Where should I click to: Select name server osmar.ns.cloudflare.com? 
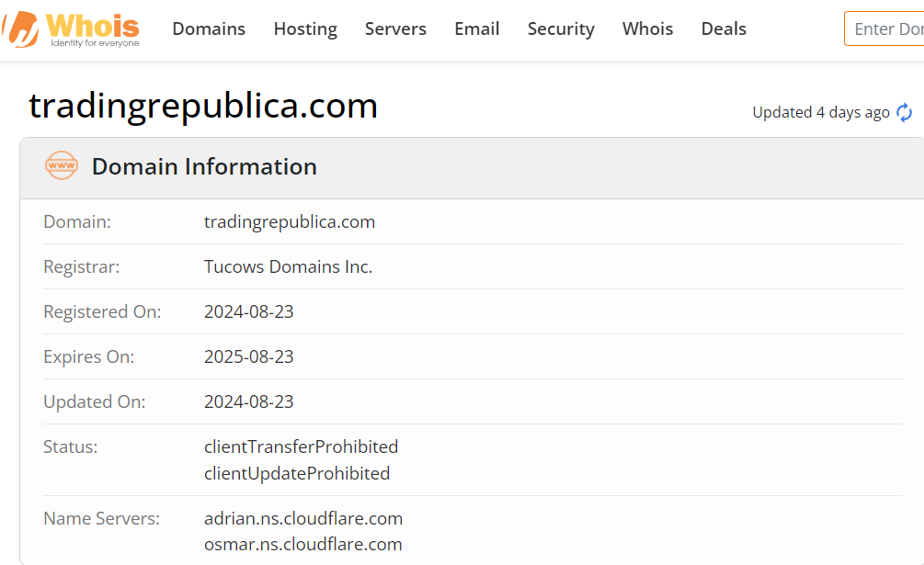pos(302,545)
